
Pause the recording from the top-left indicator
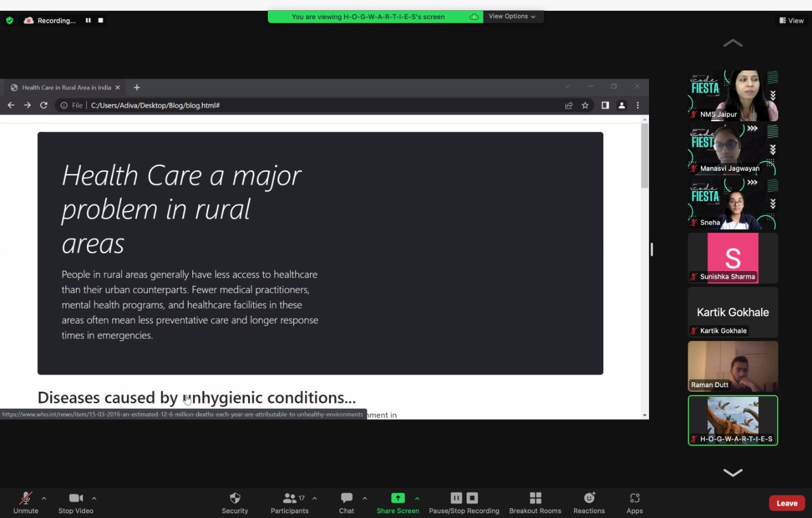[x=88, y=20]
